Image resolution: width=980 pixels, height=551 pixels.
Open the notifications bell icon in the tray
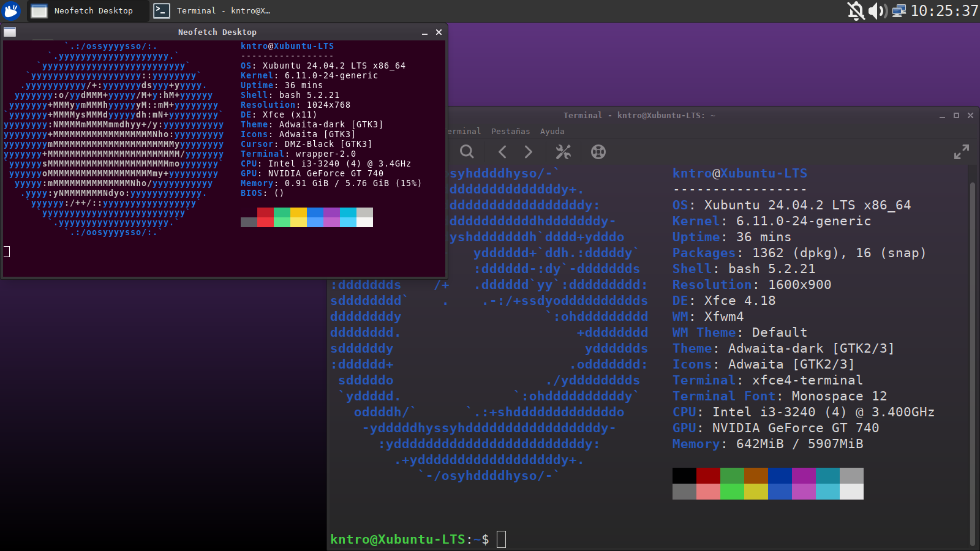click(x=856, y=10)
